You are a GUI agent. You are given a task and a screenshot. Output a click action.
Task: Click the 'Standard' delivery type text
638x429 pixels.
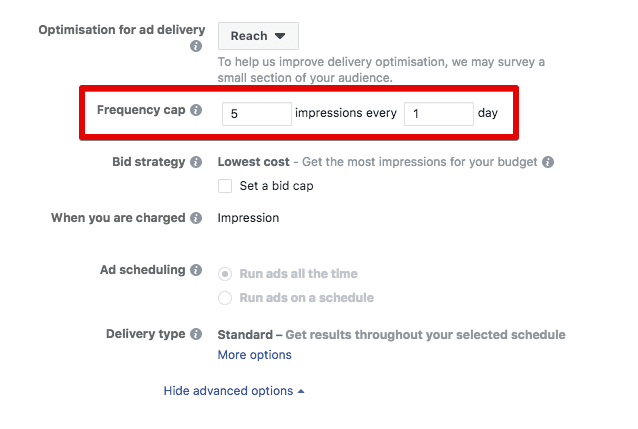point(245,335)
